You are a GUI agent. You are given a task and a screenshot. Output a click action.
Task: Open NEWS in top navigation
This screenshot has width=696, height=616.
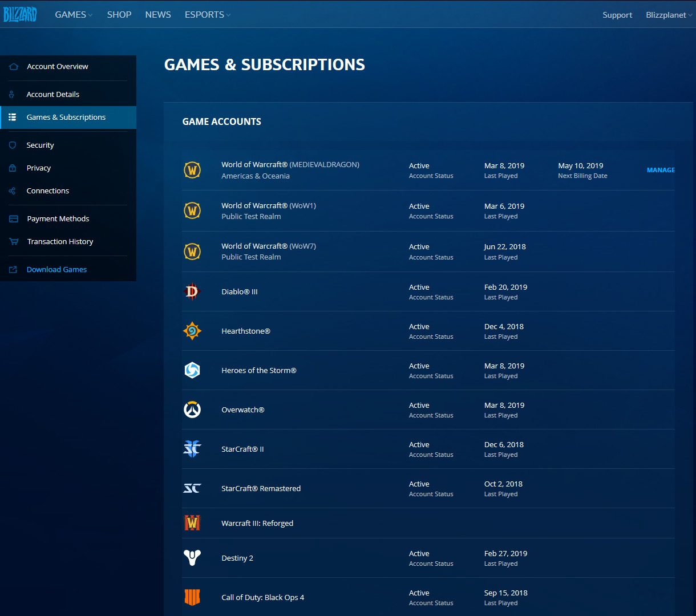158,15
